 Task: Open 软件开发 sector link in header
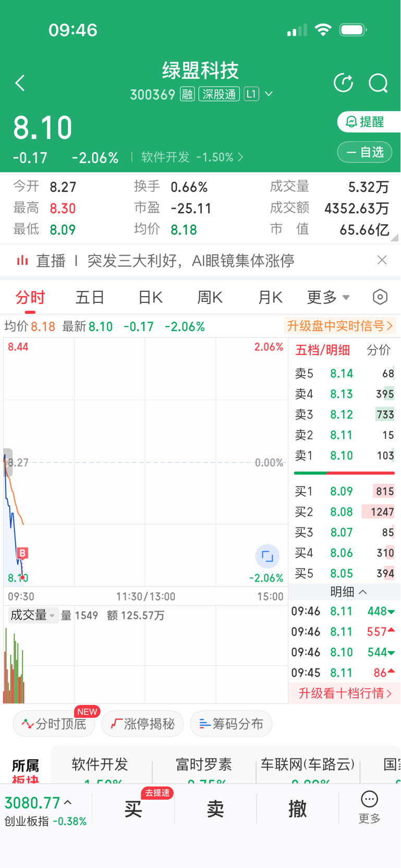(x=192, y=157)
